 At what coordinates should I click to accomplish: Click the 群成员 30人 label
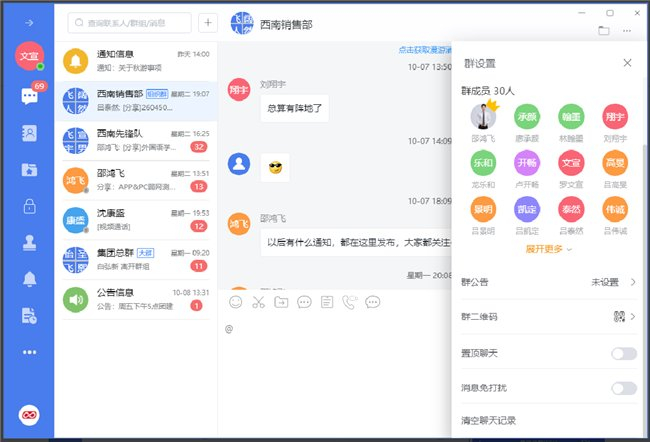pyautogui.click(x=488, y=91)
